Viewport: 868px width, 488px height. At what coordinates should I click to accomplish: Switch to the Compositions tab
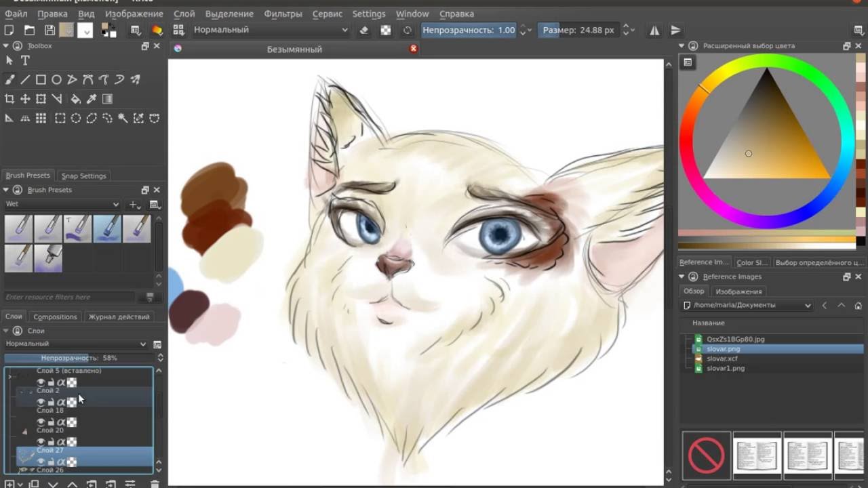55,317
